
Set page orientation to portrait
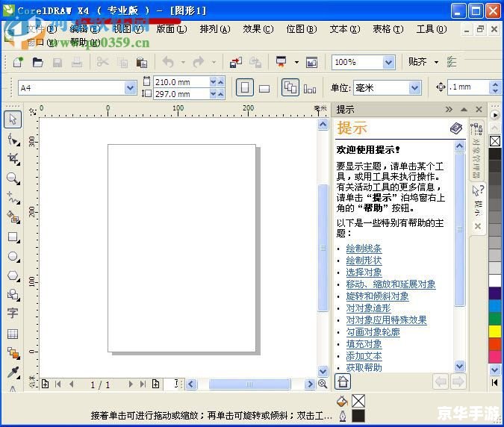tap(244, 88)
